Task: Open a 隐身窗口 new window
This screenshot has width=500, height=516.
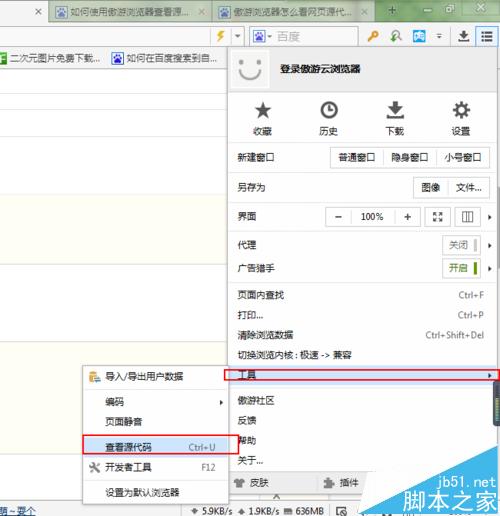Action: point(410,157)
